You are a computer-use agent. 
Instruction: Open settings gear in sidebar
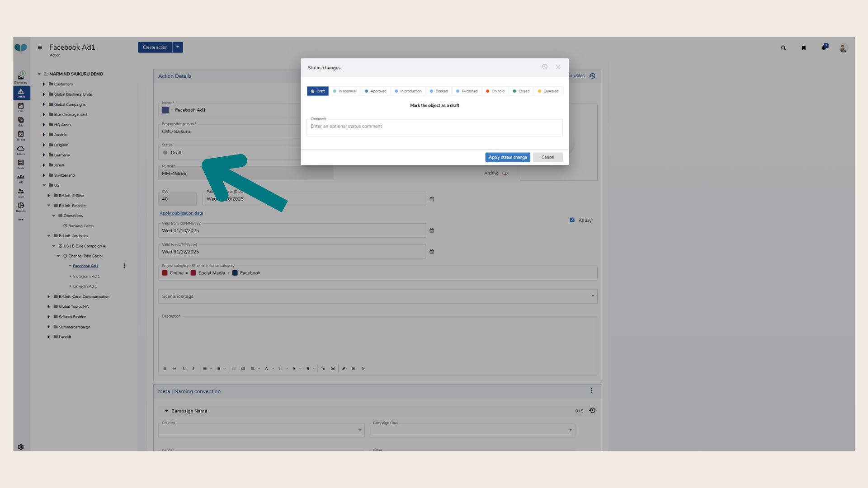point(21,447)
